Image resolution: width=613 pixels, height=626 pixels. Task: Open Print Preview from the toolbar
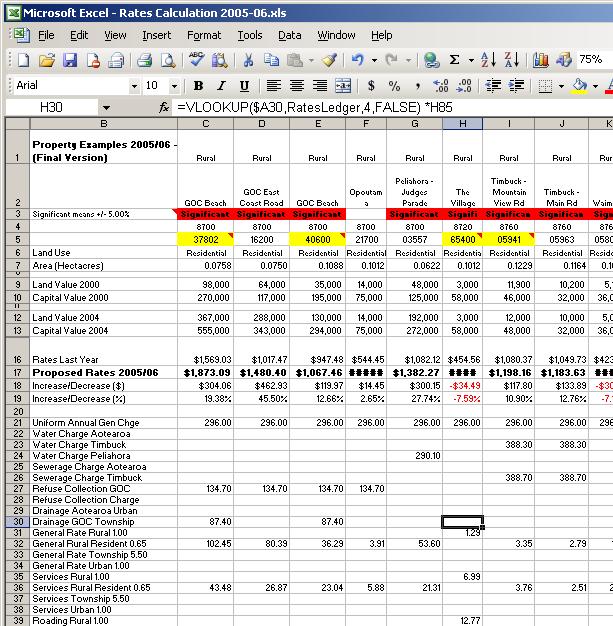pos(168,60)
